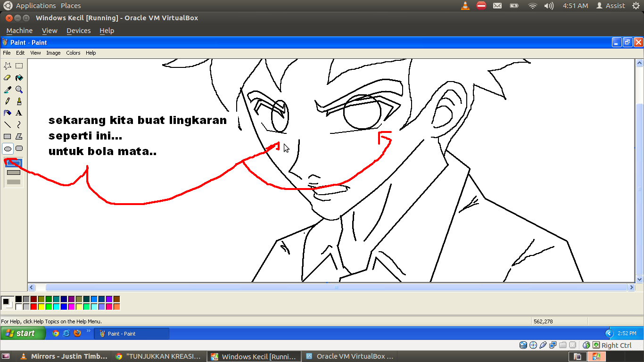Launch Firefox from XP Quick Launch
Image resolution: width=644 pixels, height=362 pixels.
point(77,333)
